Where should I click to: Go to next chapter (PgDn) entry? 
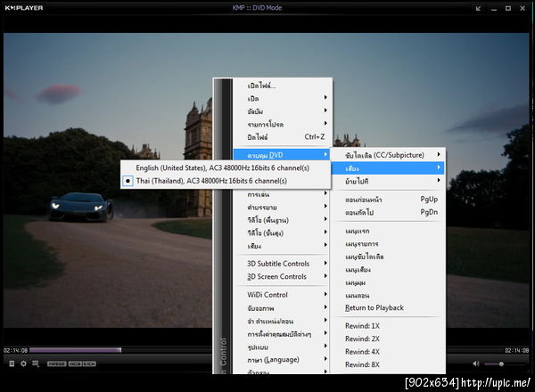(388, 212)
